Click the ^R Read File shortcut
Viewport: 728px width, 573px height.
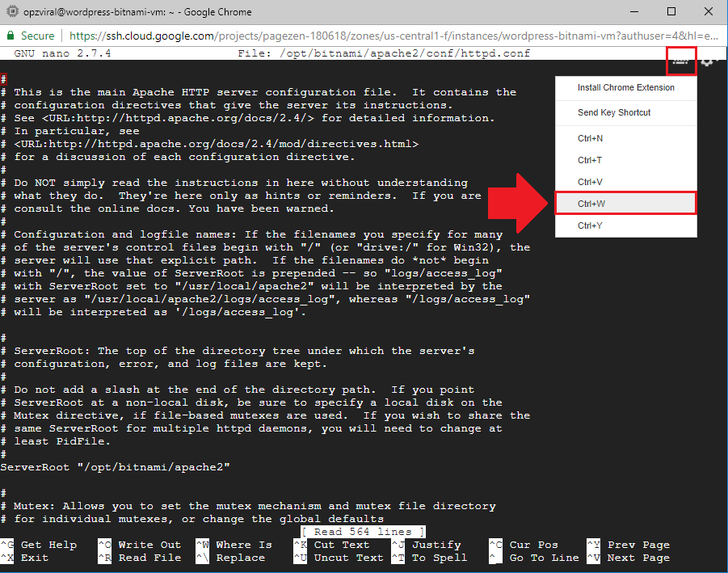[139, 558]
